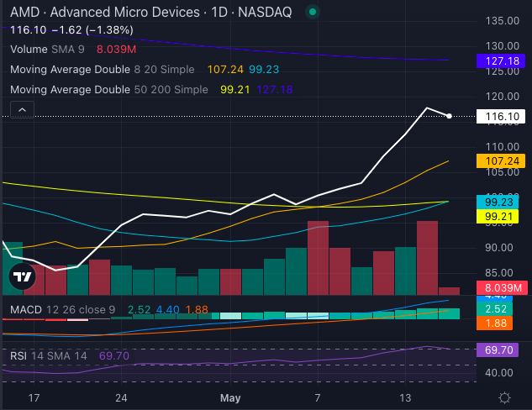Click the TradingView logo badge

coord(23,276)
